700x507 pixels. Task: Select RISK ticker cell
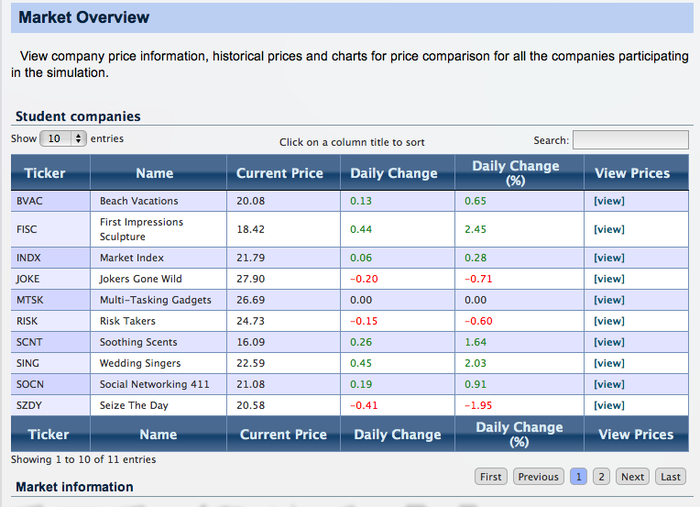[50, 321]
